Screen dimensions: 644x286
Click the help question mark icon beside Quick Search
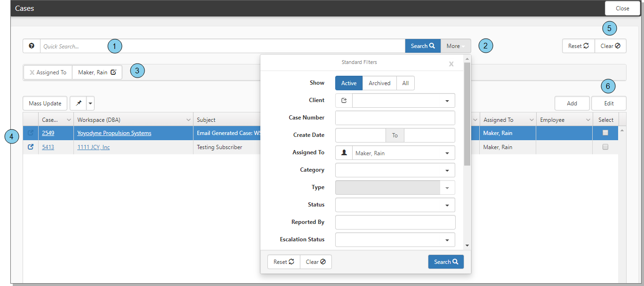point(32,46)
